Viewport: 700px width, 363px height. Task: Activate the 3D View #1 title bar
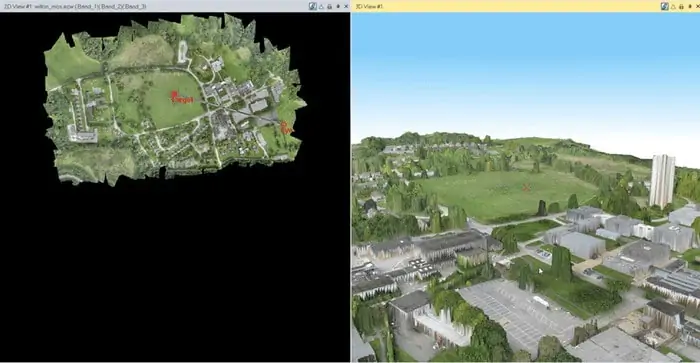point(504,6)
